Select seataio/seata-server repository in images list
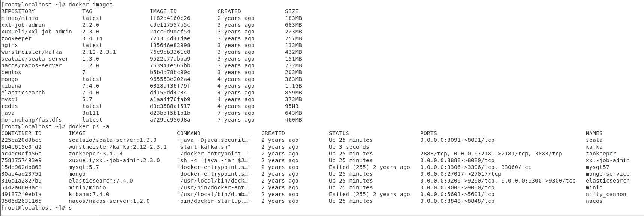The image size is (644, 216). [x=35, y=59]
